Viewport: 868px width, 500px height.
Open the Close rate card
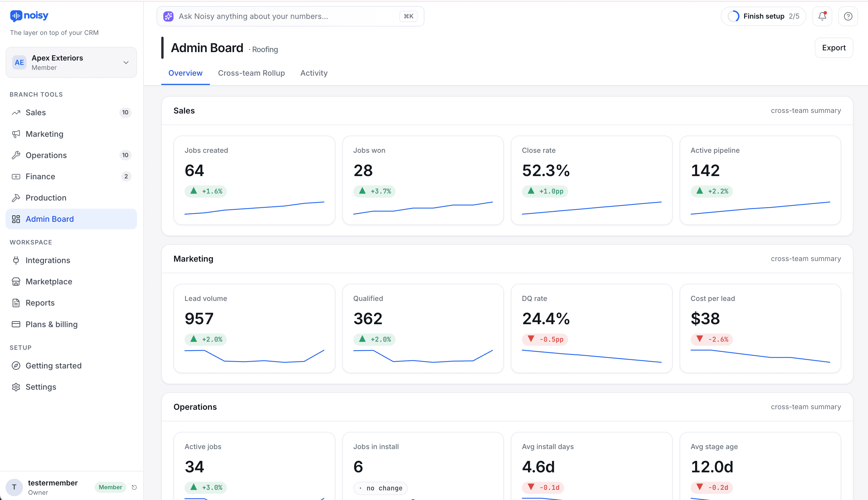[x=591, y=180]
